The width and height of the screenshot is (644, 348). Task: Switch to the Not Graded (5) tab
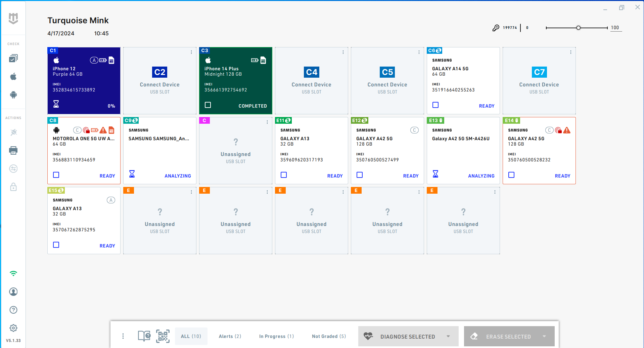pos(329,336)
